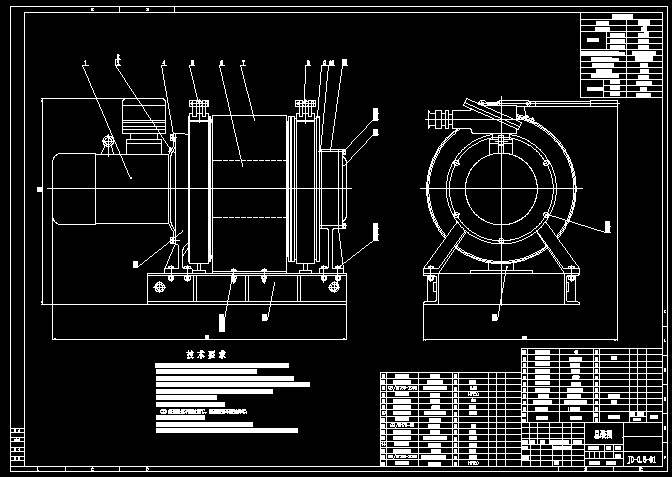Viewport: 672px width, 477px height.
Task: Click the drawing title cell in title block
Action: [604, 434]
